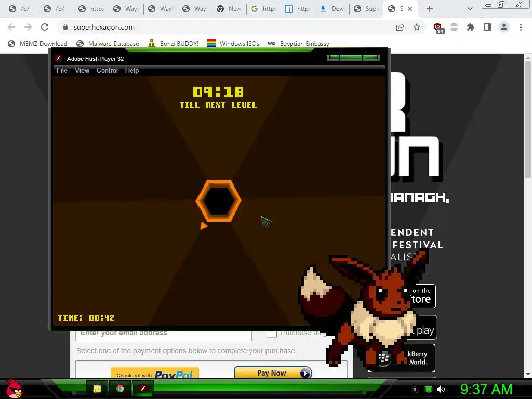Click the Check out with PayPal button

155,373
